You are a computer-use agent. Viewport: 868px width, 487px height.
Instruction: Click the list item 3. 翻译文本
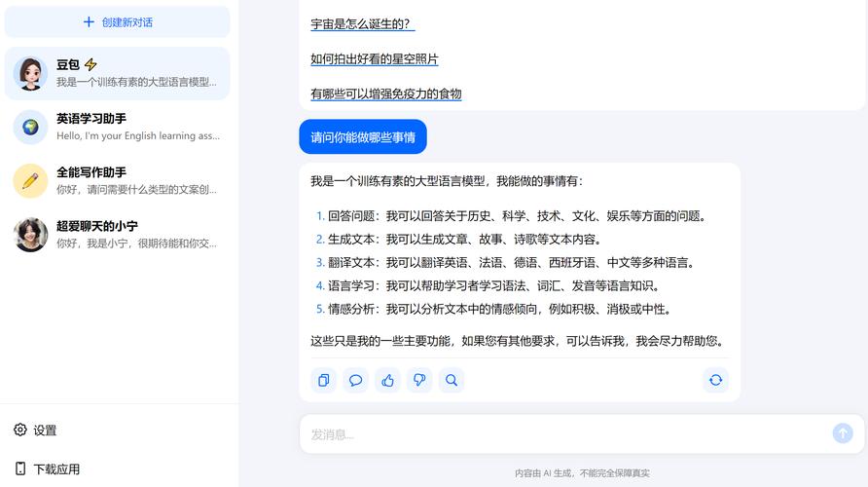pyautogui.click(x=505, y=263)
